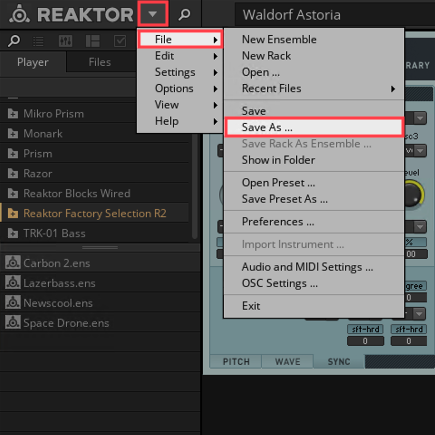Screen dimensions: 435x435
Task: Open the Help submenu
Action: (180, 121)
